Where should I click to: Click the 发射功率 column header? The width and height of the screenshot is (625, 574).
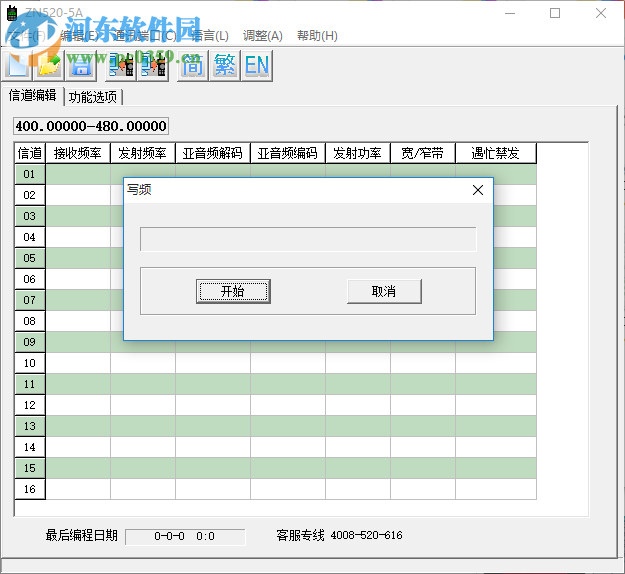(x=358, y=153)
